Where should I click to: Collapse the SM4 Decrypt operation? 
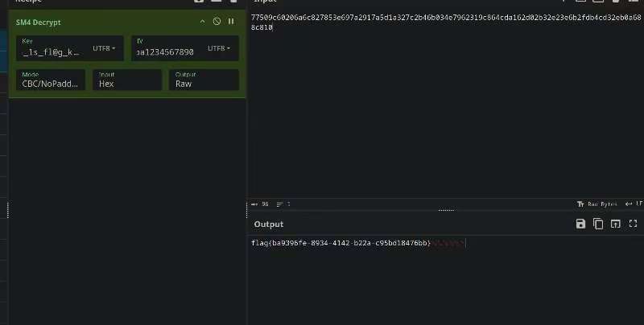[x=203, y=22]
